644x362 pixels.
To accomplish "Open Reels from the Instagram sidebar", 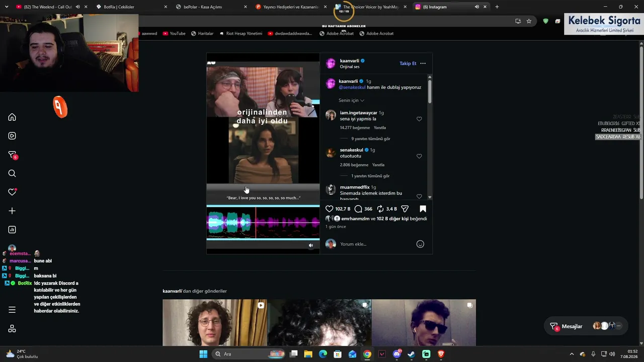I will [x=12, y=136].
